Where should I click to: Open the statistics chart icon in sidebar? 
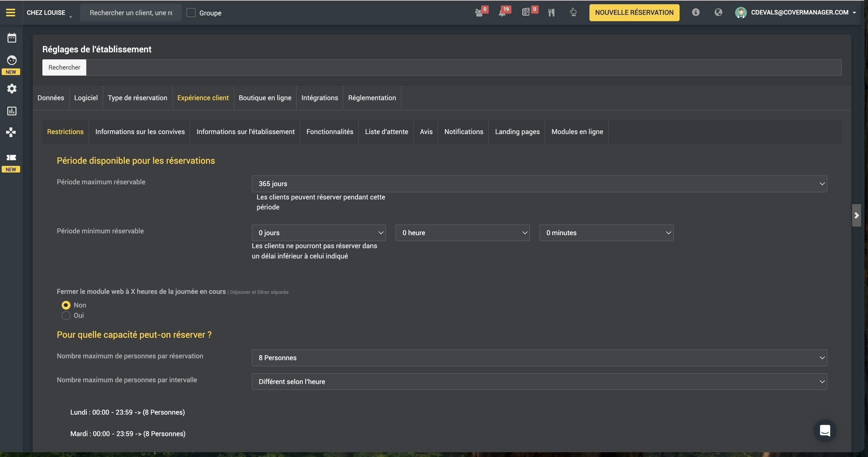pos(12,111)
